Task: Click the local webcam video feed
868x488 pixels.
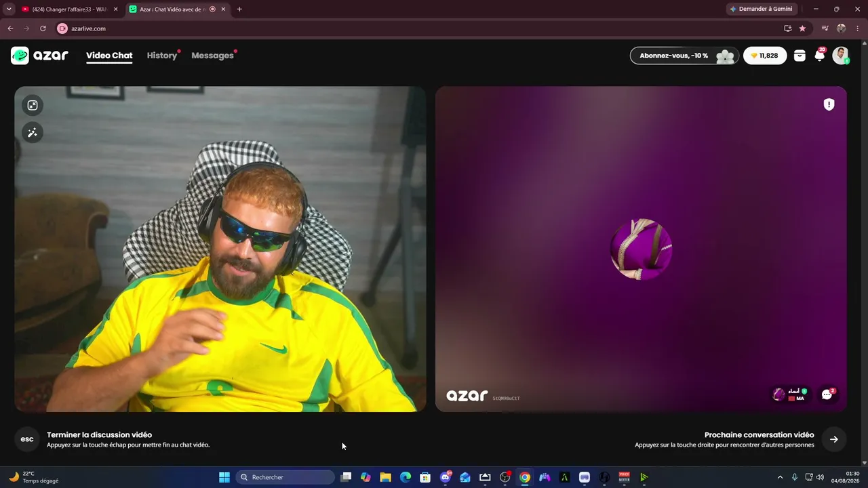Action: point(220,249)
